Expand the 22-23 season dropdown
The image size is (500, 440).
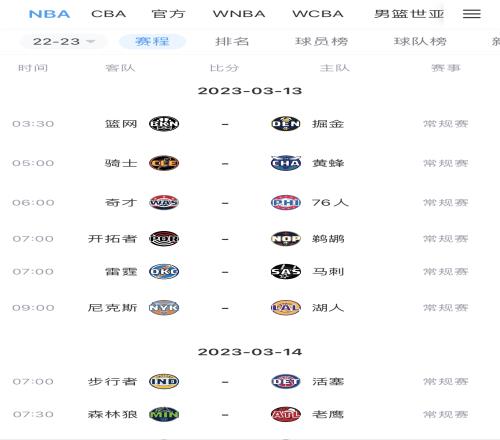point(64,42)
